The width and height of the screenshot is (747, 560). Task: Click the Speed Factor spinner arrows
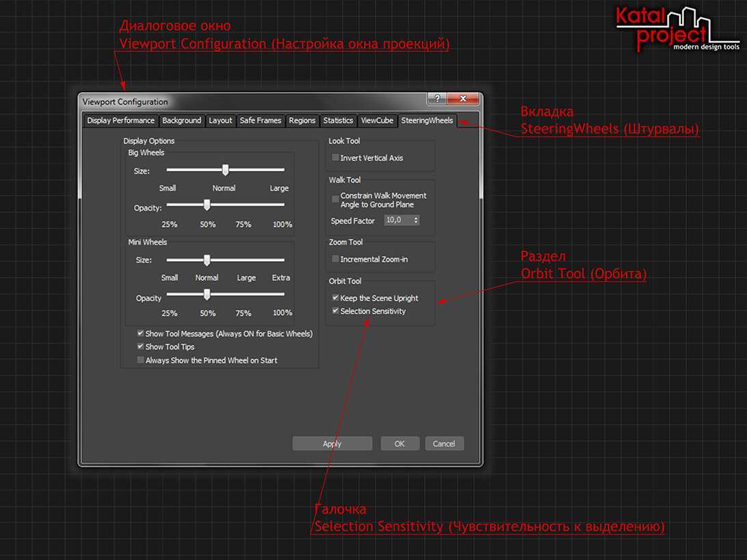pyautogui.click(x=416, y=221)
